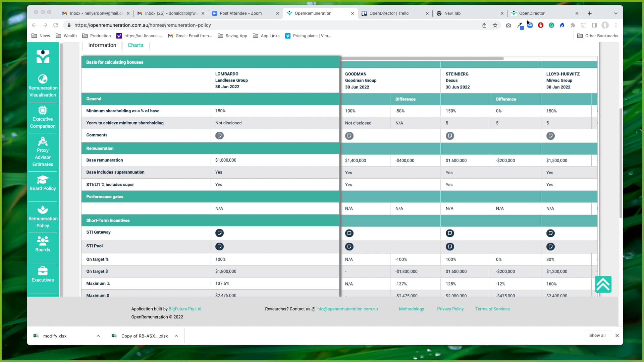Reload the page

click(56, 25)
